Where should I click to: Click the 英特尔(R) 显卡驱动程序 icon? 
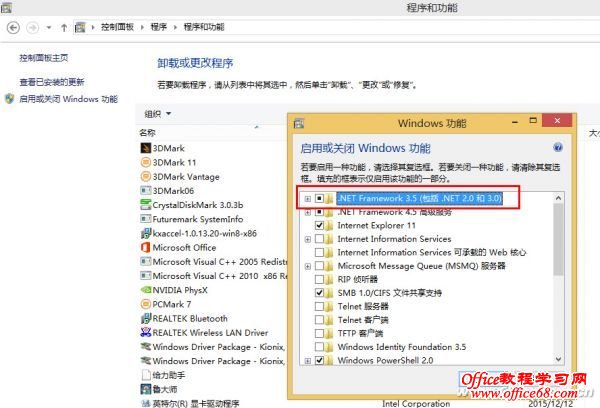145,403
